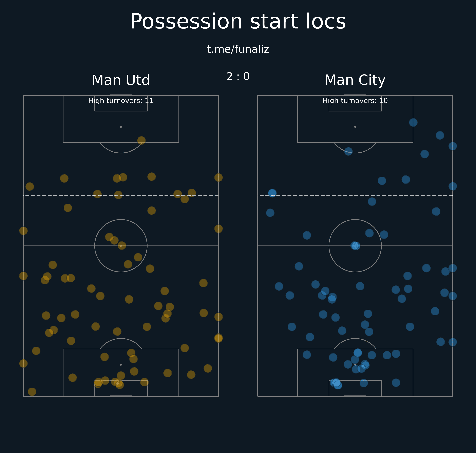Select the "High turnovers: 11" label
476x453 pixels.
(x=121, y=101)
